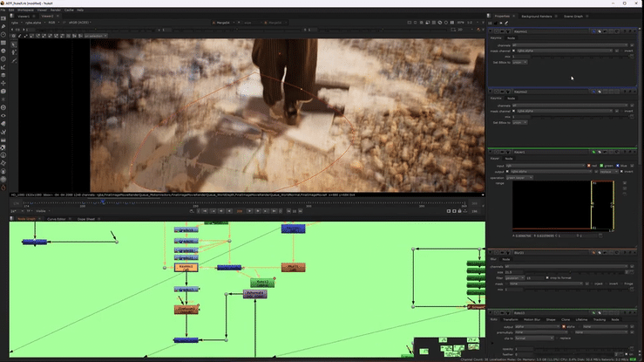This screenshot has height=362, width=644.
Task: Click the edit pencil icon under Properties tab
Action: [x=506, y=23]
